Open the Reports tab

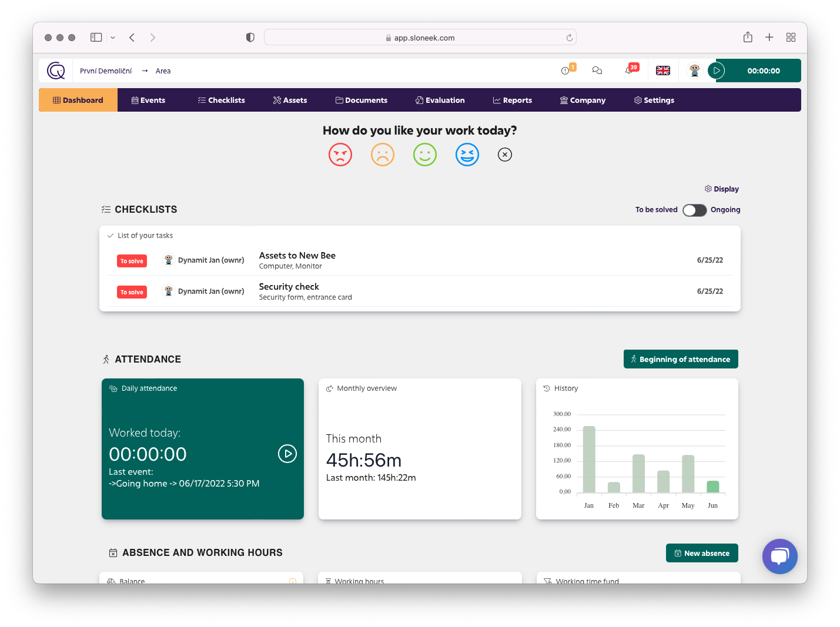click(x=512, y=100)
